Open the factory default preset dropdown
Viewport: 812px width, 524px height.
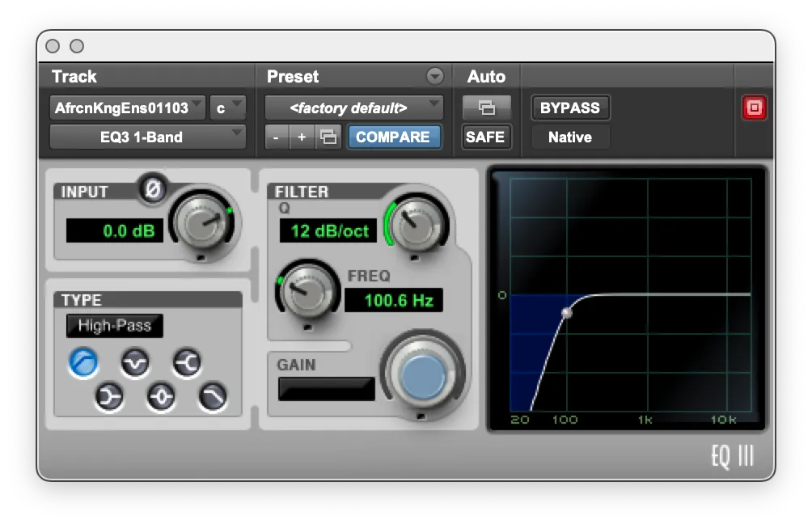(353, 107)
